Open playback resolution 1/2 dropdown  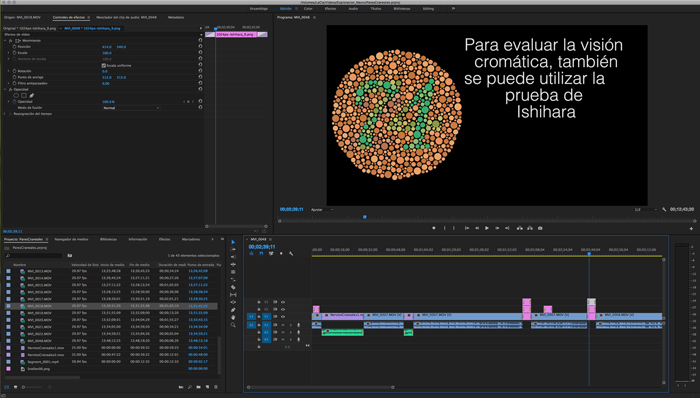pyautogui.click(x=645, y=209)
